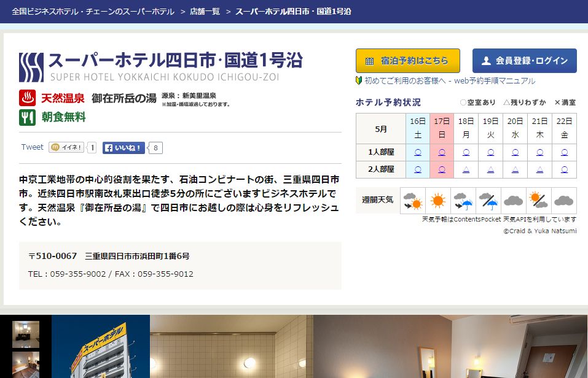588x378 pixels.
Task: Click the 週間天気 label
Action: pyautogui.click(x=378, y=201)
